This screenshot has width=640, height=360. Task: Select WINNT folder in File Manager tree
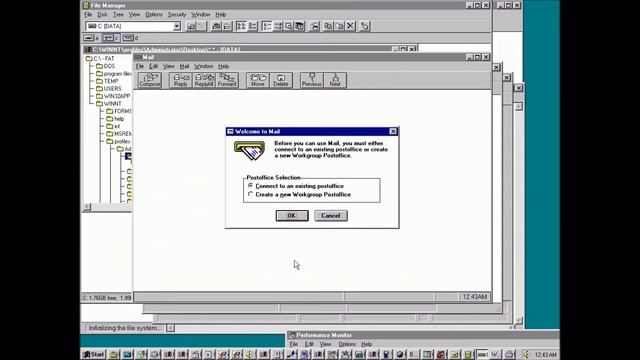pos(109,103)
